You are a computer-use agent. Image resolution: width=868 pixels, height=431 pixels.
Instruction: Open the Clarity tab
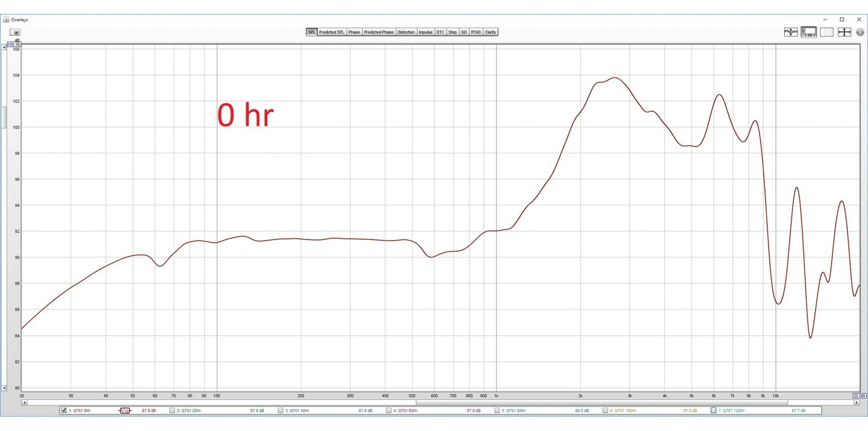click(x=491, y=32)
